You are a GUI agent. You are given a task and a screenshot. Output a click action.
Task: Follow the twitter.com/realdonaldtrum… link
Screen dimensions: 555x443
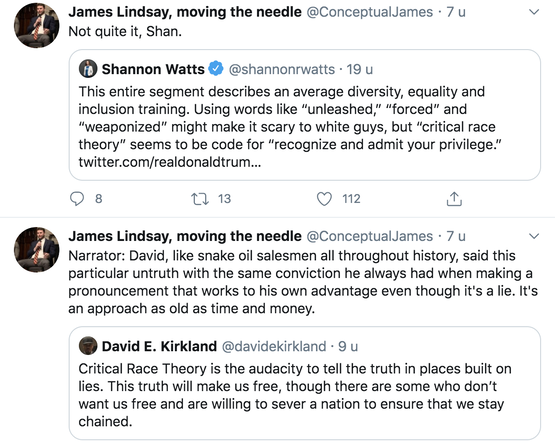tap(170, 162)
